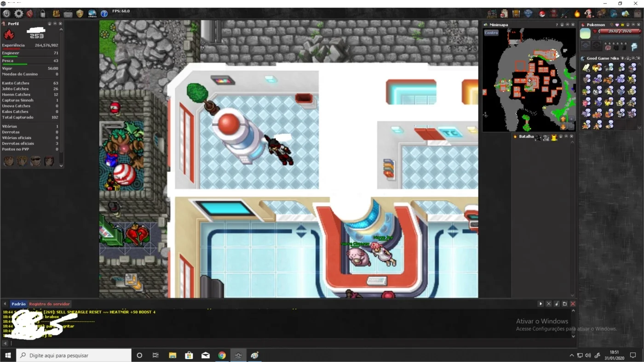
Task: Click the power logout icon in top toolbar
Action: point(6,14)
